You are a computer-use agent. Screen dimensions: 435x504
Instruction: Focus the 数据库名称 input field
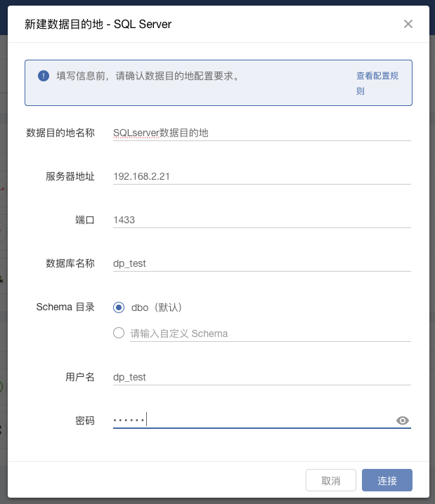261,263
